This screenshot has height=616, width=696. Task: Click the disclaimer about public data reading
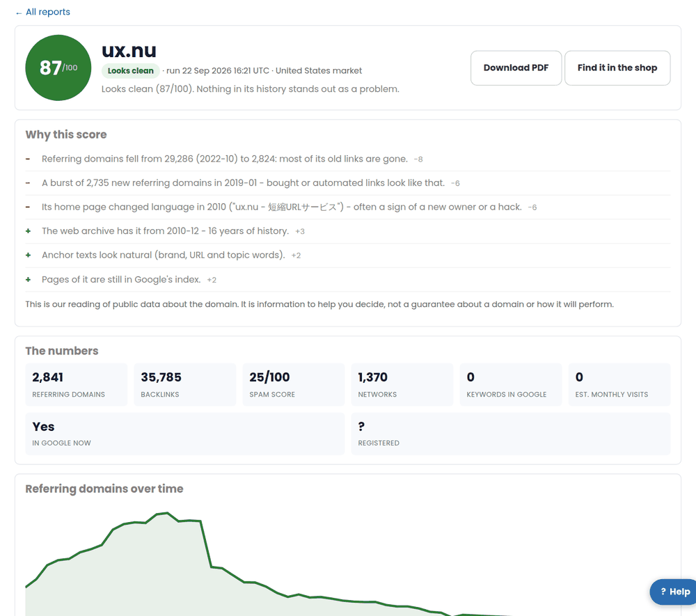click(x=319, y=304)
